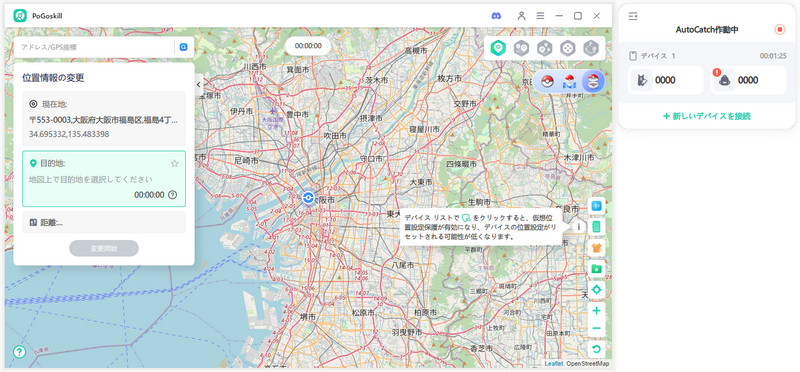Click the 00:00:00 timer pill on map

coord(308,46)
